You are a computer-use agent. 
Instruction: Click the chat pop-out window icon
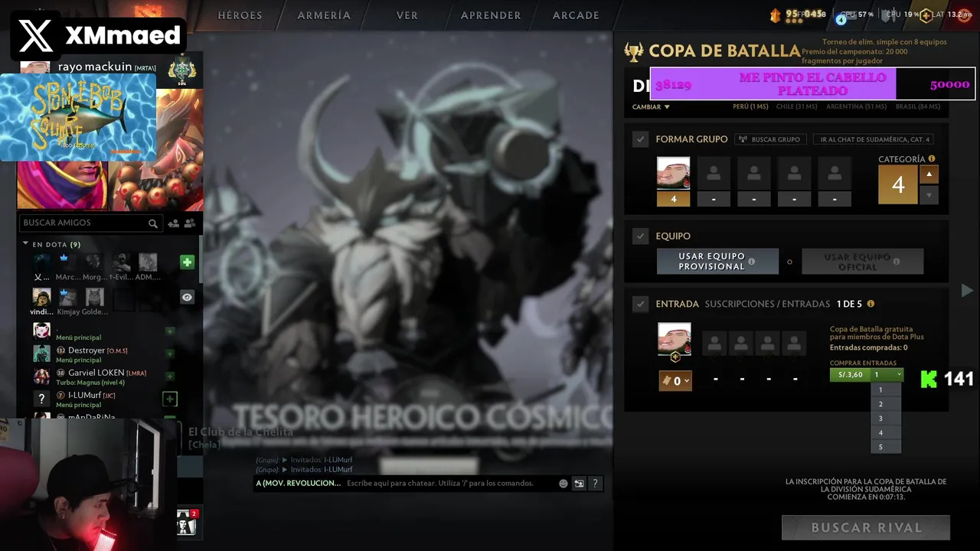coord(579,484)
